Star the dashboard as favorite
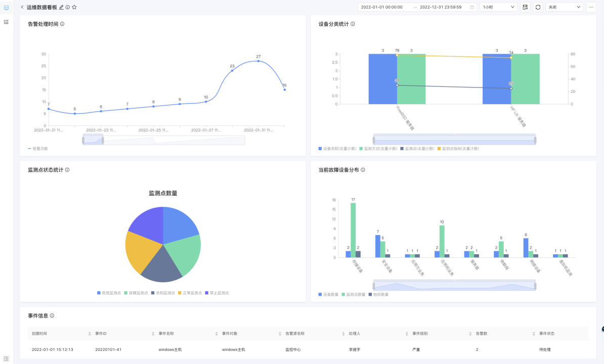This screenshot has width=604, height=364. pos(74,7)
